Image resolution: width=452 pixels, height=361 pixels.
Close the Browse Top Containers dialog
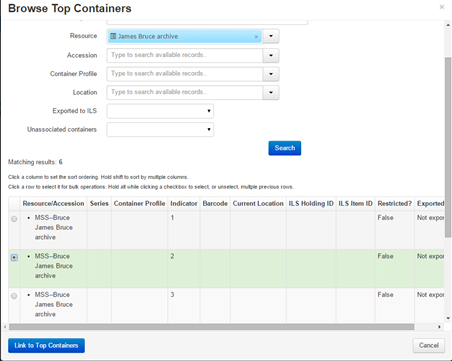coord(442,7)
